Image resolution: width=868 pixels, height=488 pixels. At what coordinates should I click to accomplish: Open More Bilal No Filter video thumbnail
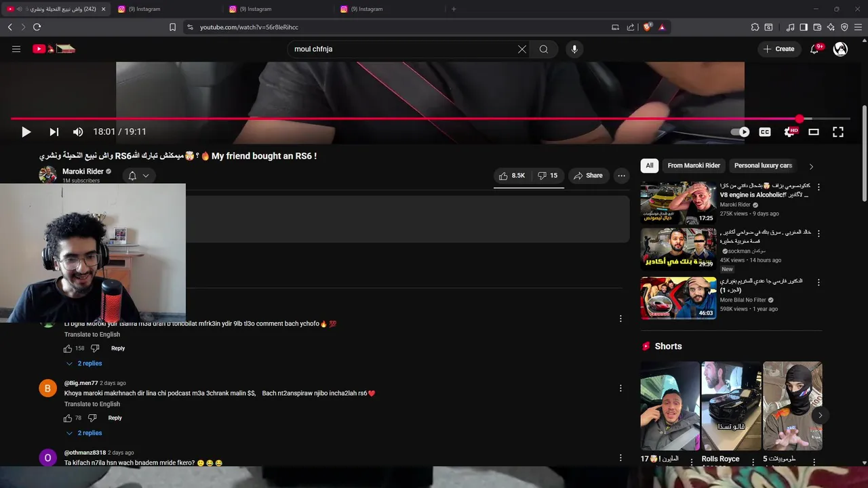pos(678,297)
